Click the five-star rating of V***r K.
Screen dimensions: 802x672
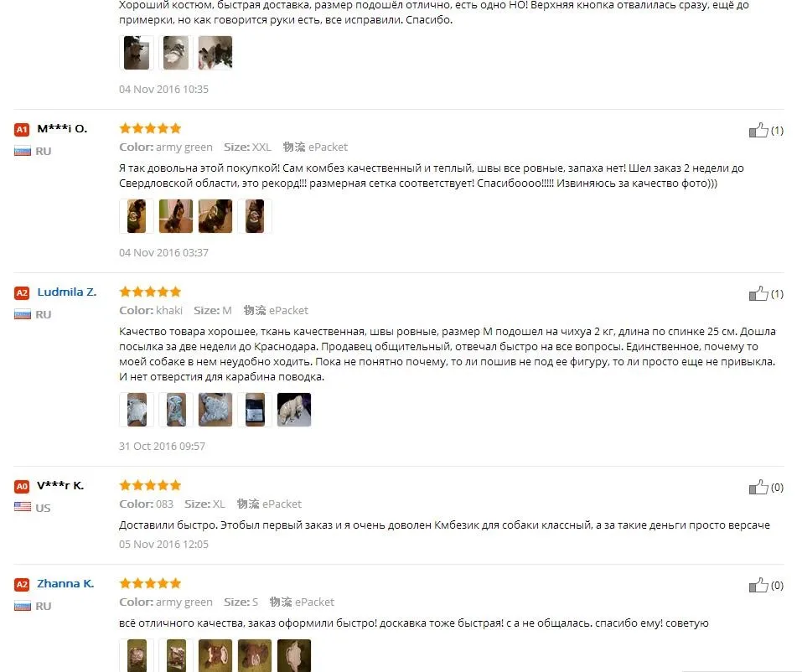[x=150, y=485]
